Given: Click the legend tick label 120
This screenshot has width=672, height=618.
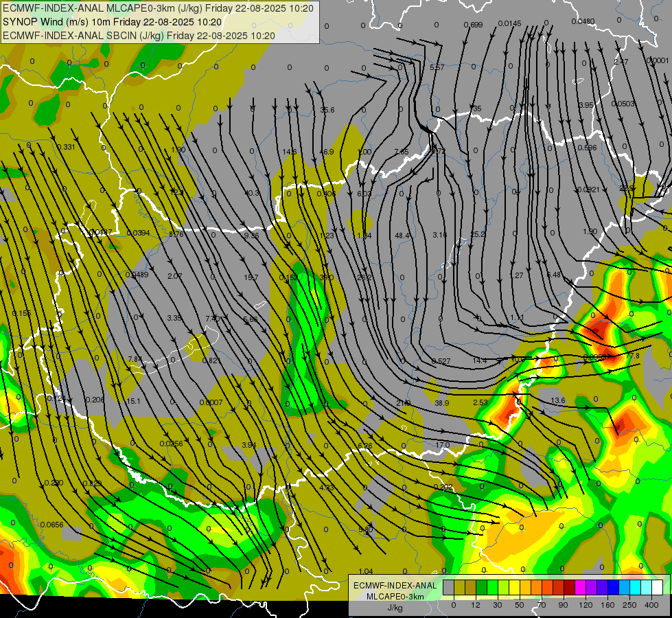Looking at the screenshot, I should tap(585, 605).
